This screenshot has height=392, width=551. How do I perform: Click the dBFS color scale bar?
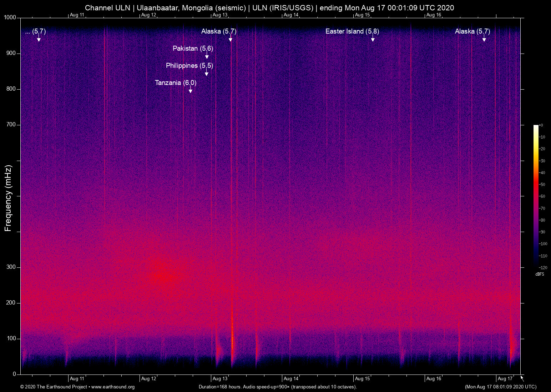click(x=536, y=196)
